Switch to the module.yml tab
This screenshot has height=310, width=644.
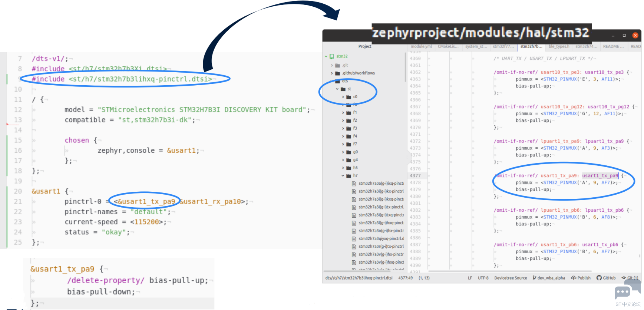pos(421,46)
